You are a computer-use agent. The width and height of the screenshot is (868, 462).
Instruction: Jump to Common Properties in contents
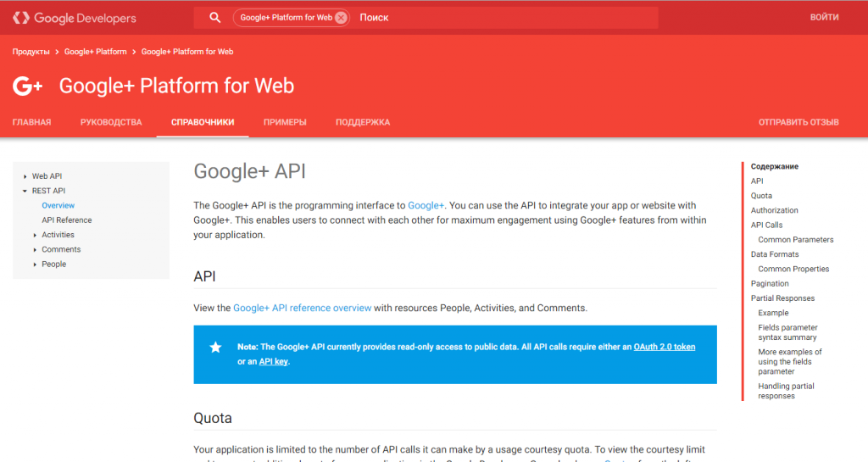793,269
